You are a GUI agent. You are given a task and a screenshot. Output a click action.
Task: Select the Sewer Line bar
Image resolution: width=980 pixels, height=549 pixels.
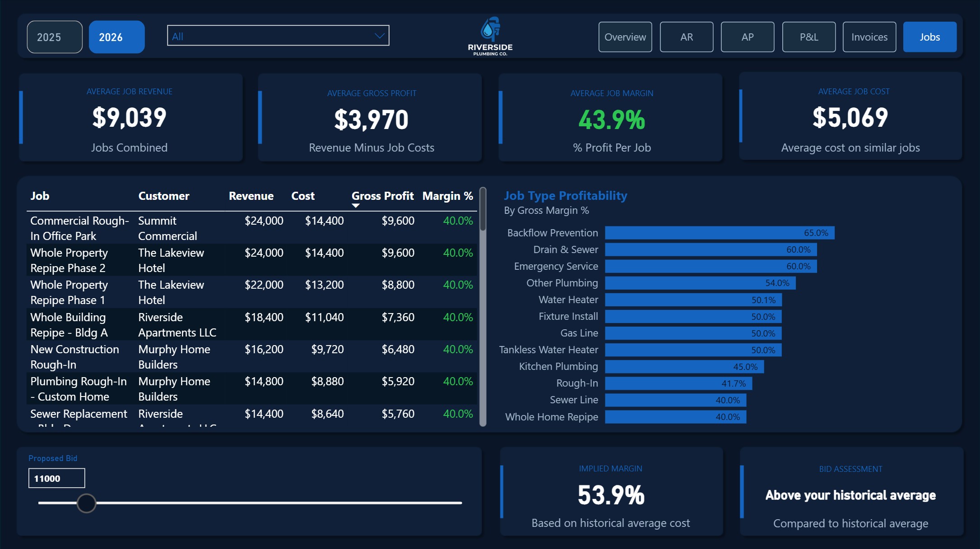(676, 400)
